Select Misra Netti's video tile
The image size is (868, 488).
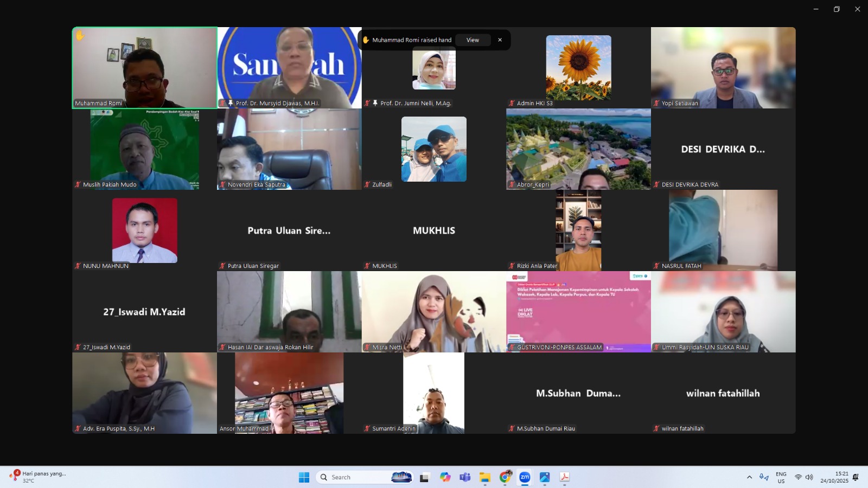[x=433, y=312]
